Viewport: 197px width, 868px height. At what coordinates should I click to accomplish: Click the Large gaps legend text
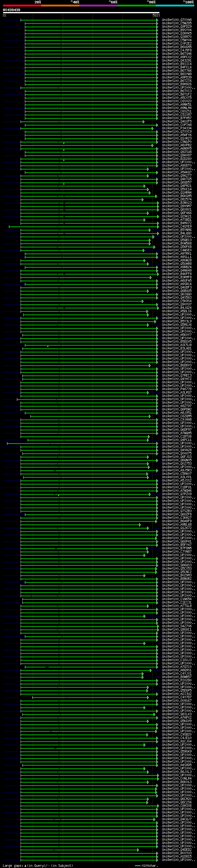tap(38, 866)
